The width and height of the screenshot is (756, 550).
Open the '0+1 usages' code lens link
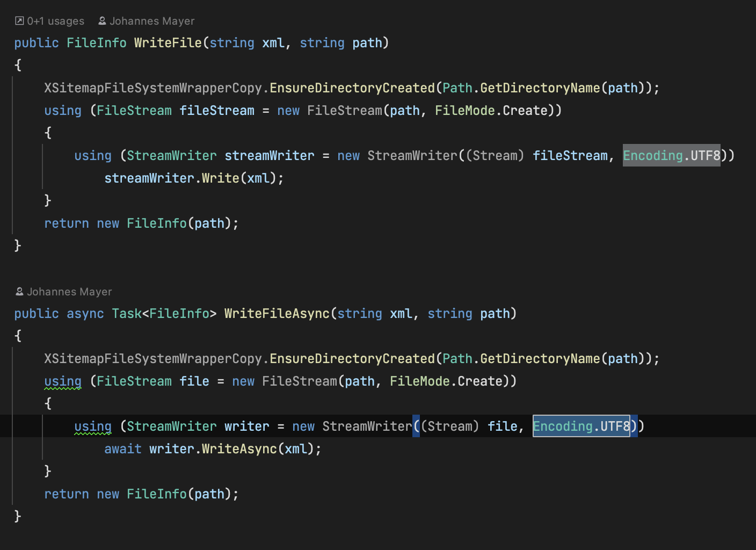pos(56,21)
